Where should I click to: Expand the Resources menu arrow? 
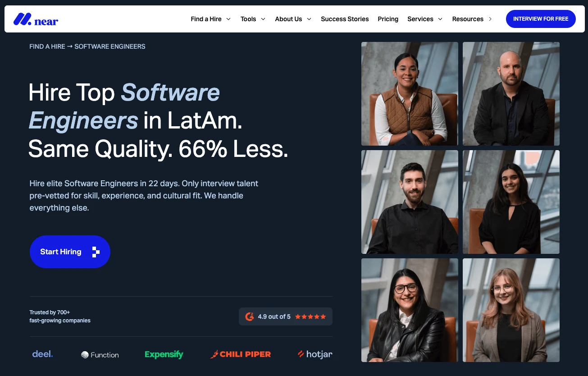point(490,19)
